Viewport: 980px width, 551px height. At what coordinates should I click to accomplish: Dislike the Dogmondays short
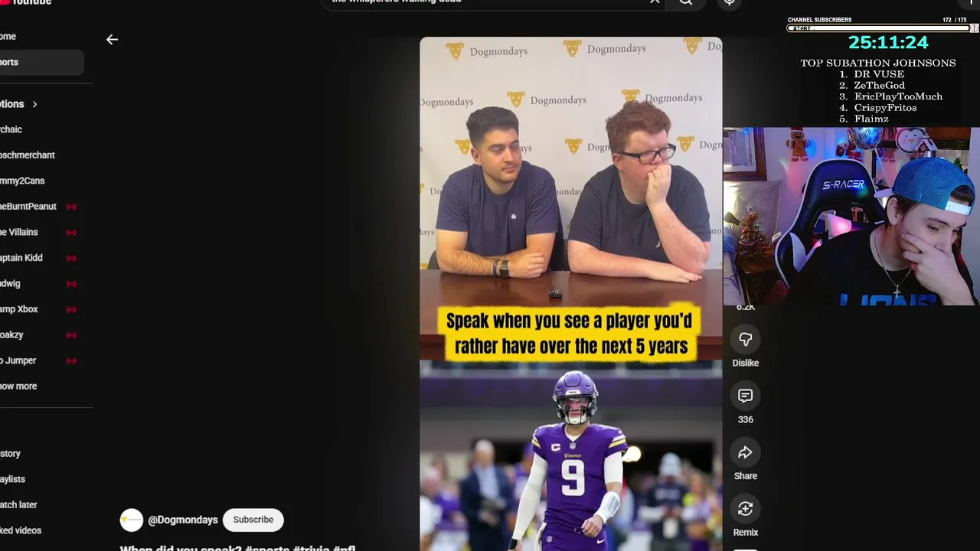pos(745,339)
